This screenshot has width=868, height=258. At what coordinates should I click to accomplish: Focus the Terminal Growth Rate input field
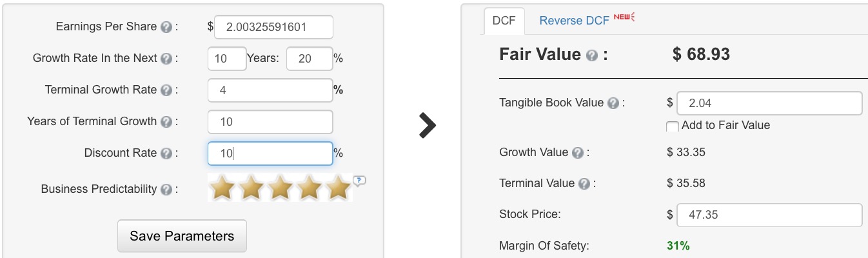point(270,90)
